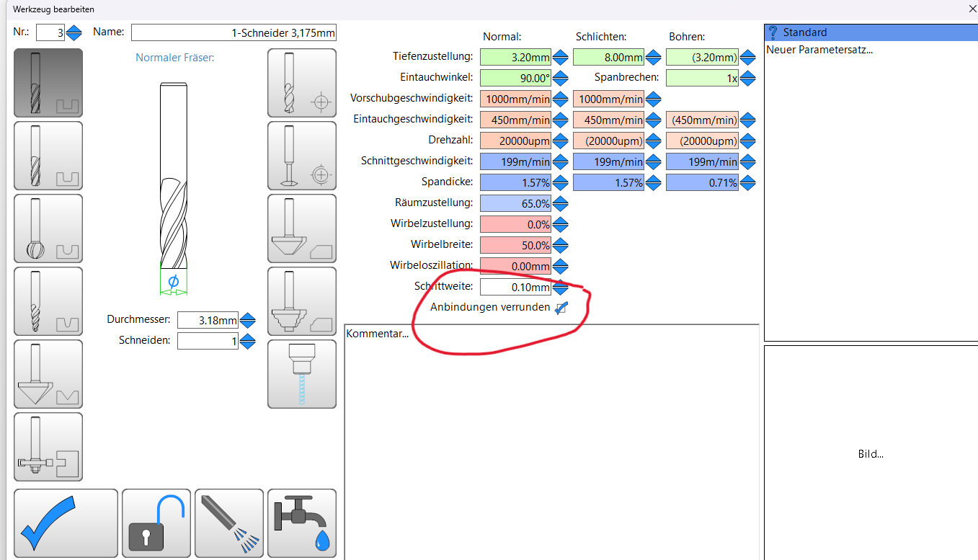Click the Bild... image placeholder

coord(870,454)
